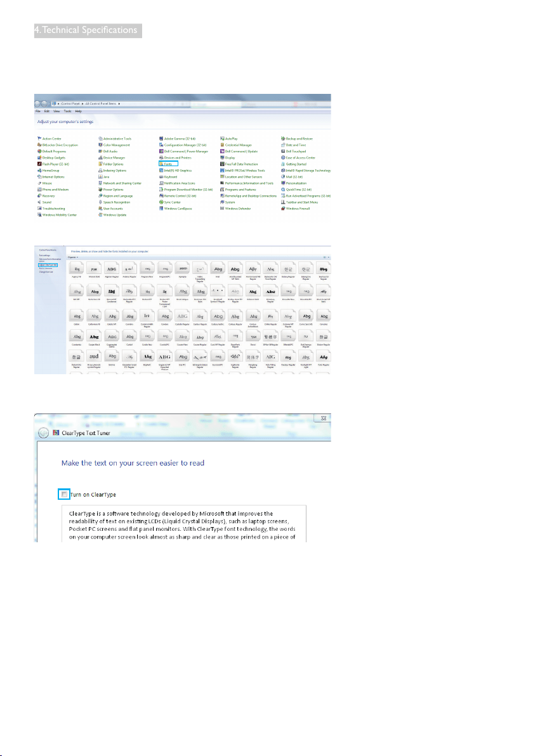533x756 pixels.
Task: Open the Help menu
Action: pos(79,111)
